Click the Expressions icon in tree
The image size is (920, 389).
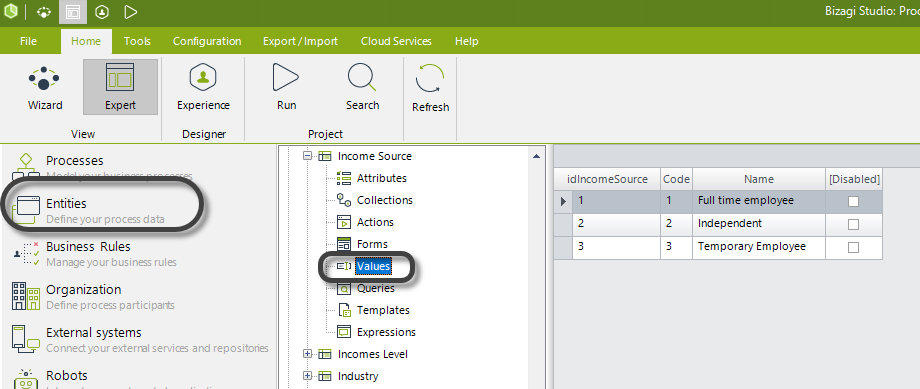coord(344,332)
